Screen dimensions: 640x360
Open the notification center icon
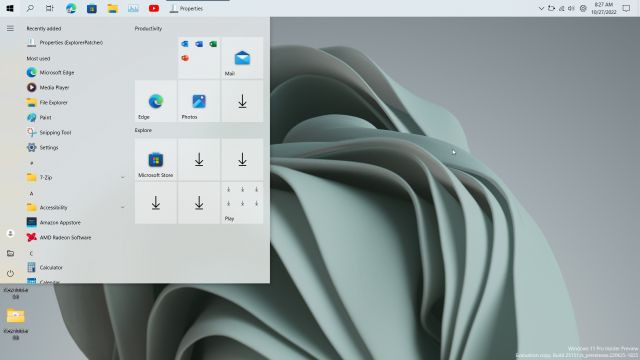point(626,8)
